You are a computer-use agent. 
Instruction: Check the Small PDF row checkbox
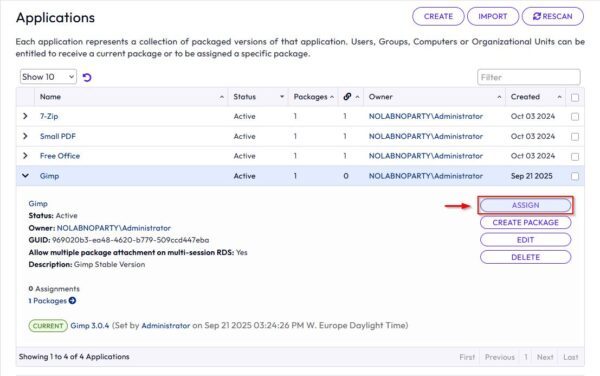(575, 137)
